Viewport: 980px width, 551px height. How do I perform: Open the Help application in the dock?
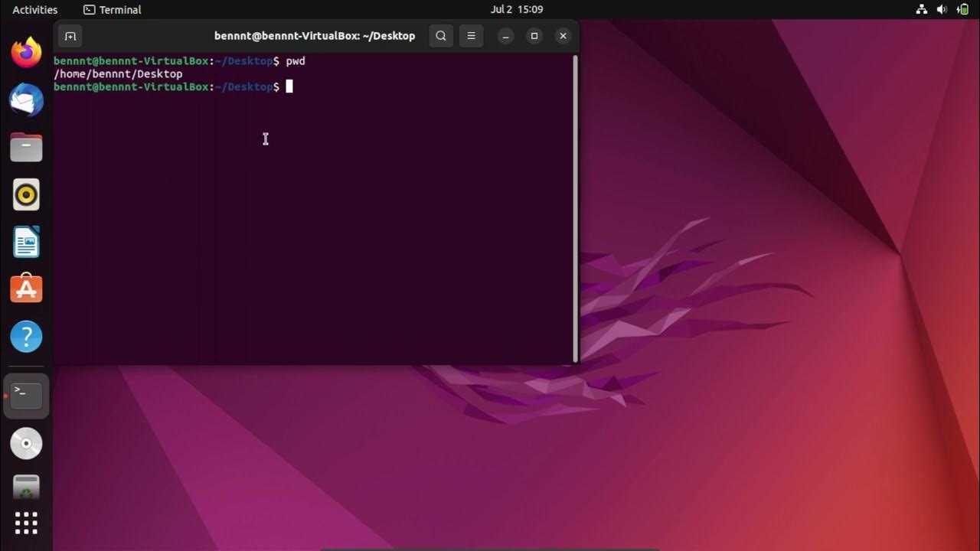pos(26,336)
